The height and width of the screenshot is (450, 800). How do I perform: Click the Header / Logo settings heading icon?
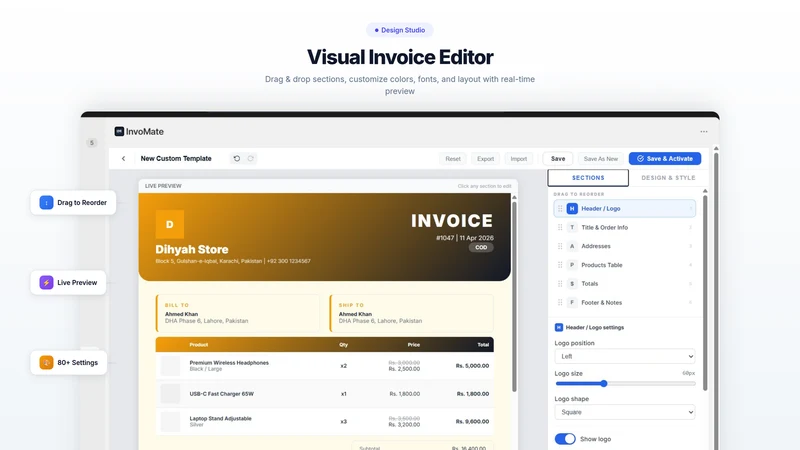pos(559,328)
